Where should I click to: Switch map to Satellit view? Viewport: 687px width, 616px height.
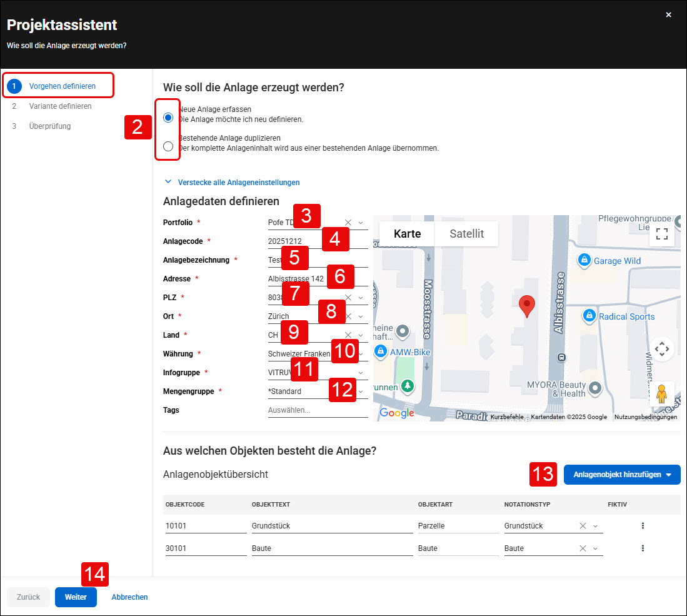click(x=466, y=234)
